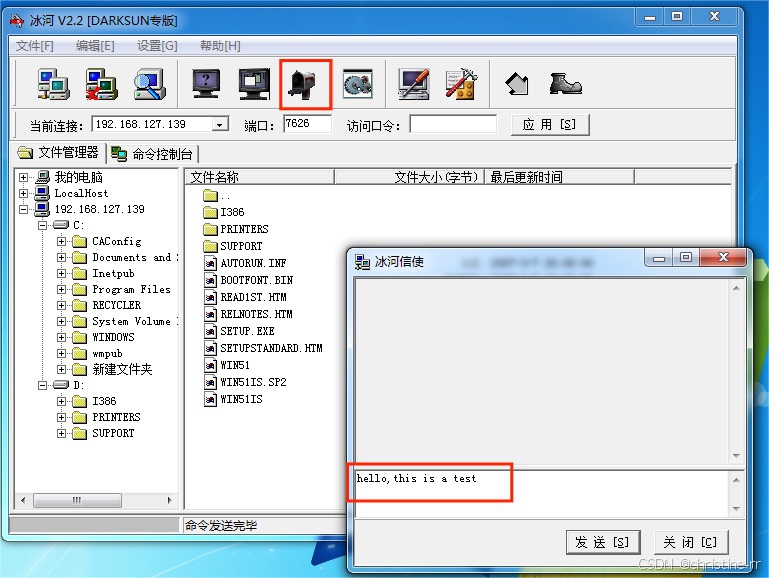Open the current connection IP dropdown
The image size is (769, 578).
coord(220,125)
